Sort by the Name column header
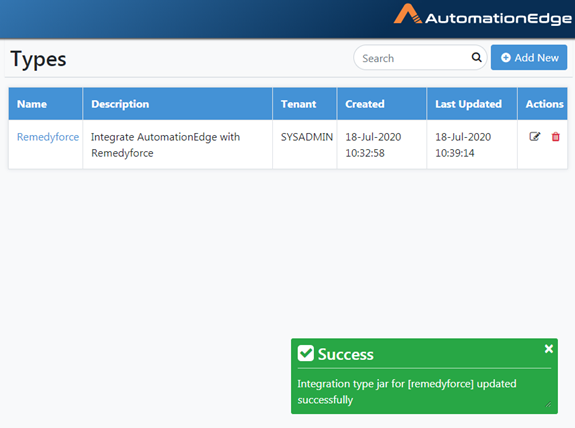The height and width of the screenshot is (428, 575). pyautogui.click(x=32, y=104)
